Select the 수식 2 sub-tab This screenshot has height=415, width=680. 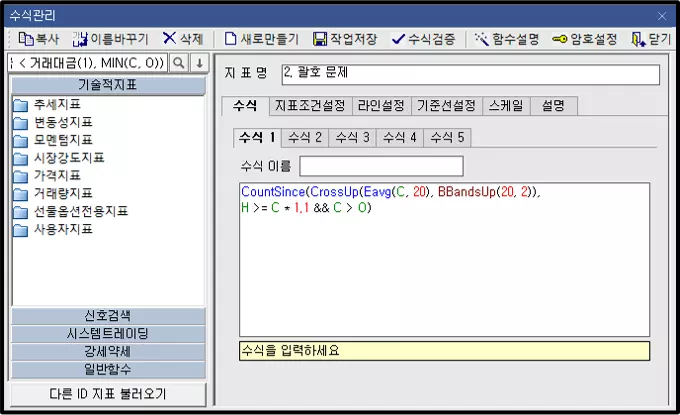tap(305, 138)
